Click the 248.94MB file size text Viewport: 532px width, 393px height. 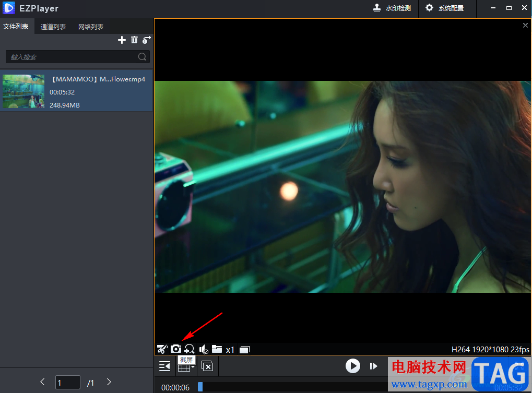click(65, 105)
